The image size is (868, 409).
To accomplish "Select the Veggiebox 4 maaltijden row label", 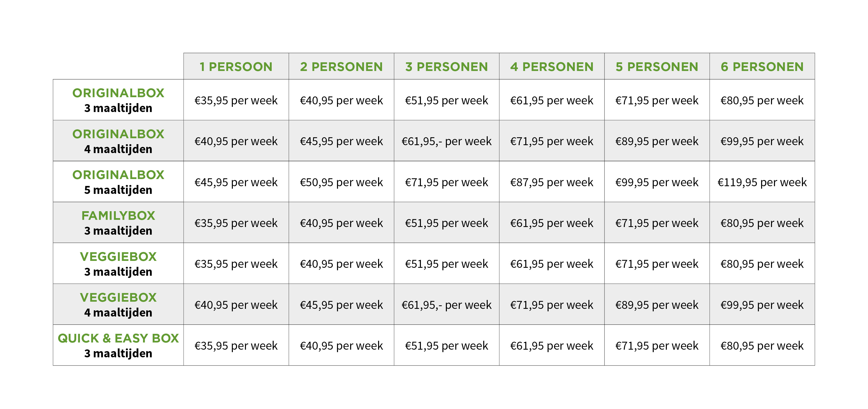I will [x=118, y=304].
